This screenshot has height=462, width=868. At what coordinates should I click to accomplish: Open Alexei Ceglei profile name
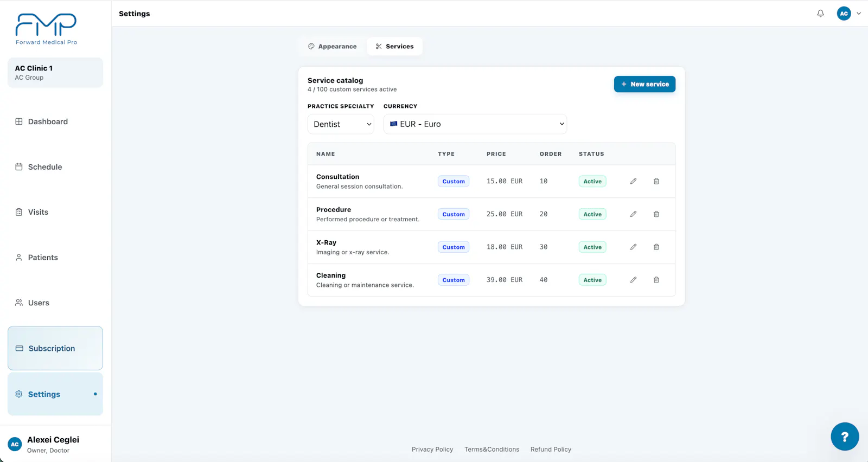pos(53,440)
